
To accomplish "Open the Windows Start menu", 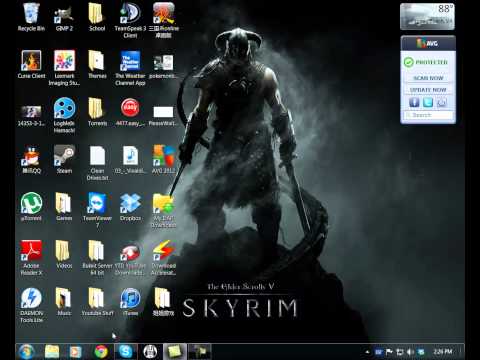I will pyautogui.click(x=26, y=351).
